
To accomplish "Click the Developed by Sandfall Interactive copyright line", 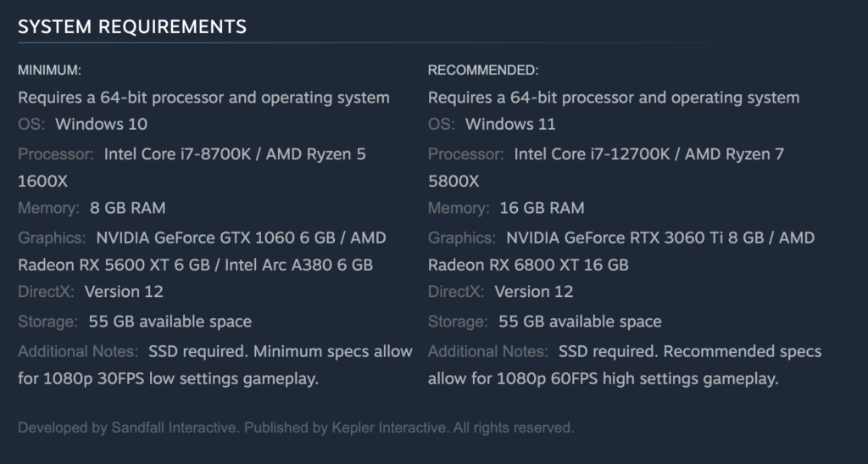I will click(x=296, y=428).
